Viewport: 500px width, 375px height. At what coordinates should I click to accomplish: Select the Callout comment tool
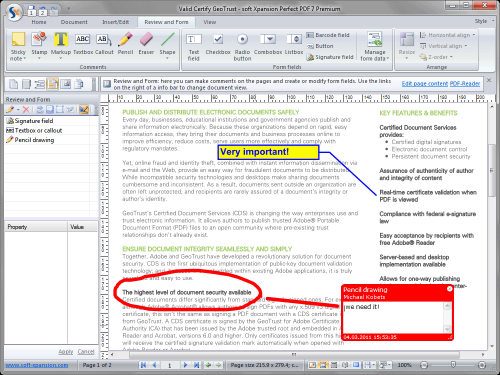104,44
